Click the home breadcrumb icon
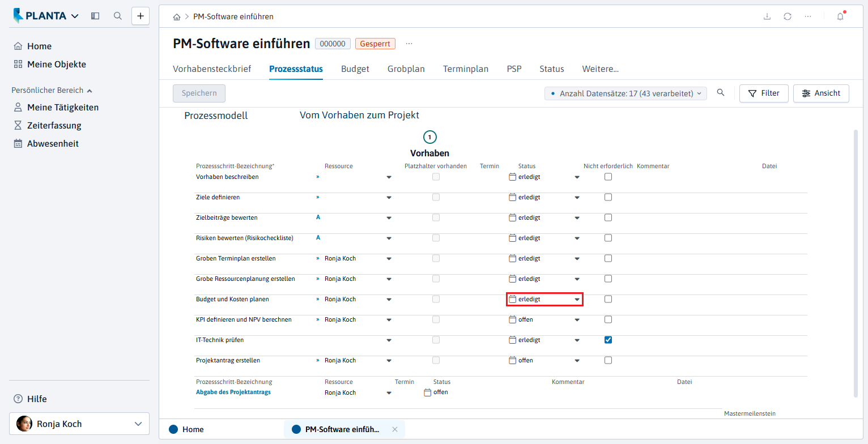The image size is (868, 444). click(177, 17)
